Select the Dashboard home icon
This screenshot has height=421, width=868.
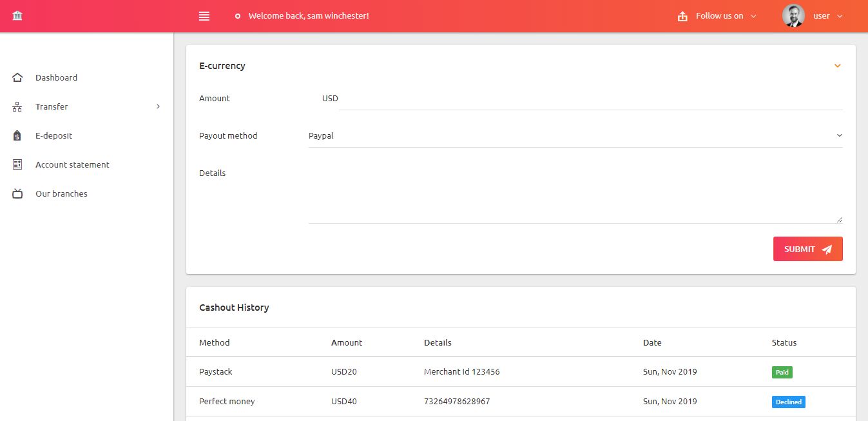click(17, 77)
